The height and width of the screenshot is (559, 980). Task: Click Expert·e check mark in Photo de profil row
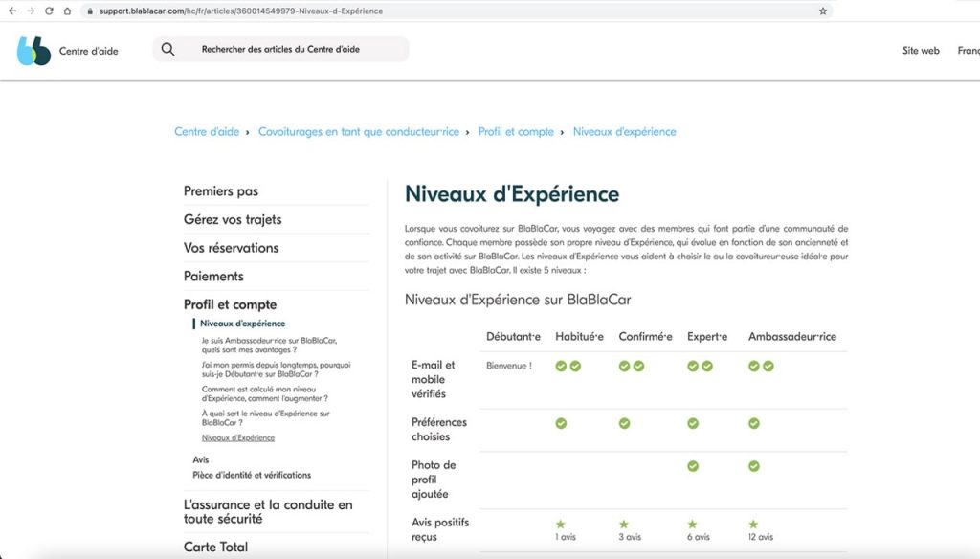pos(693,466)
